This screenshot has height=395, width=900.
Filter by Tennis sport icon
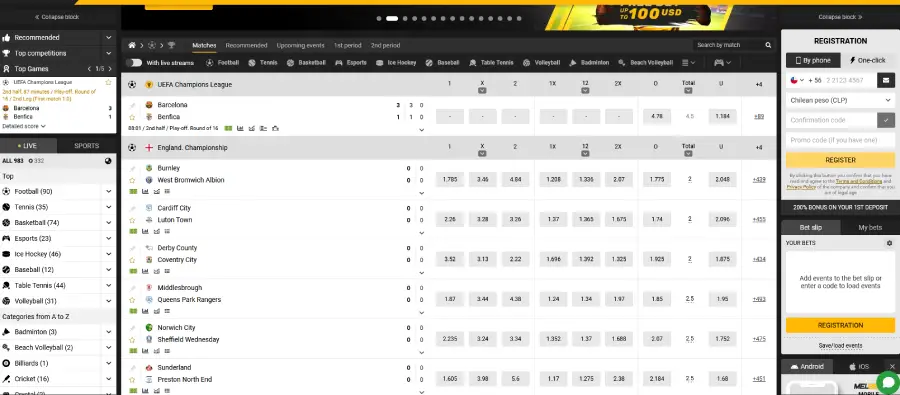click(x=253, y=63)
